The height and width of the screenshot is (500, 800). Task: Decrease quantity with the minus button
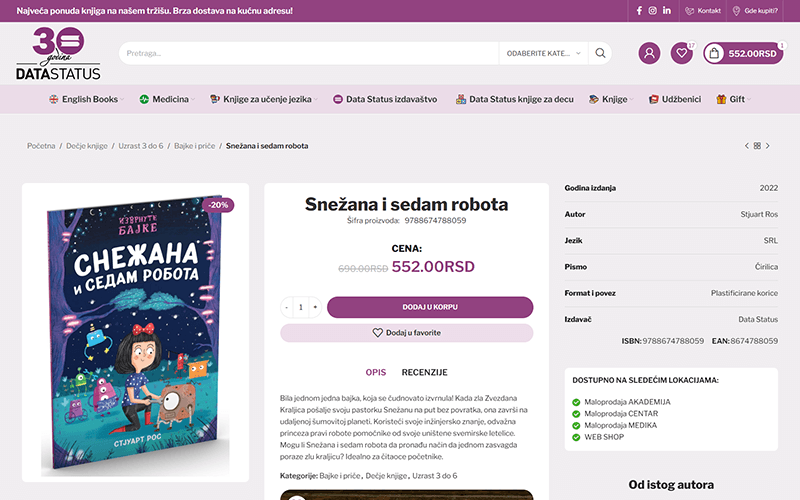287,307
